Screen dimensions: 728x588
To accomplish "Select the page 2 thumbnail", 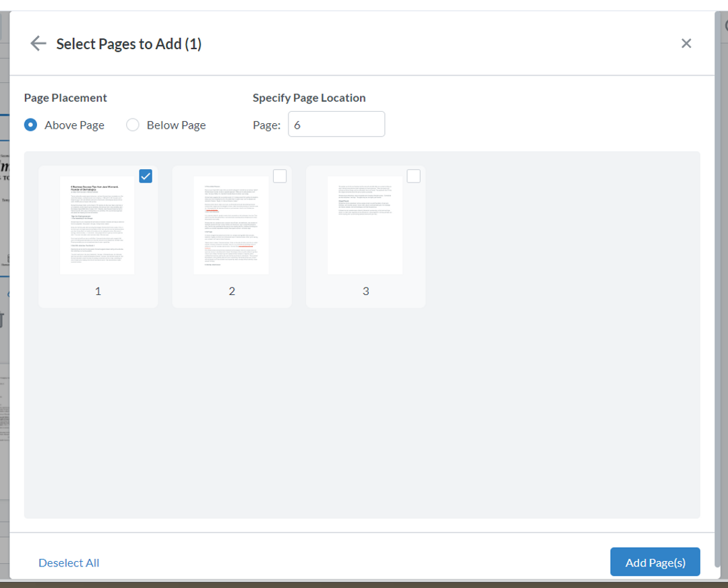I will click(231, 224).
